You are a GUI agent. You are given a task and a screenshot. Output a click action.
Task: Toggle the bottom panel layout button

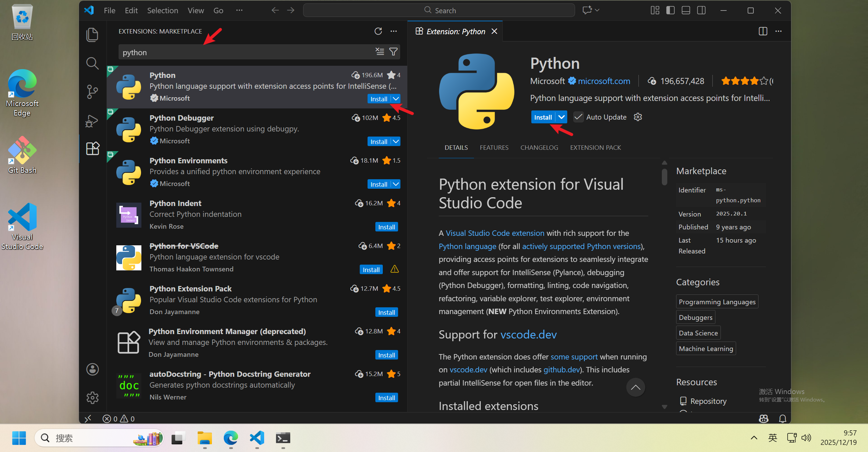[686, 11]
